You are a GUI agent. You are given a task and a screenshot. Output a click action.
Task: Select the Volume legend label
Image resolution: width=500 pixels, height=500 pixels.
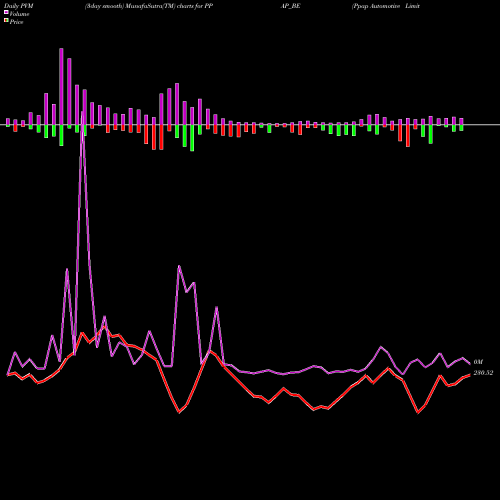point(19,14)
